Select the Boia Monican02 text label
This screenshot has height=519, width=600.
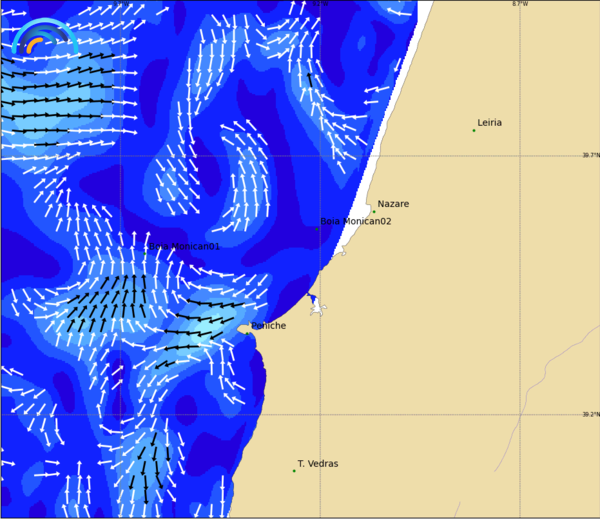click(x=355, y=221)
